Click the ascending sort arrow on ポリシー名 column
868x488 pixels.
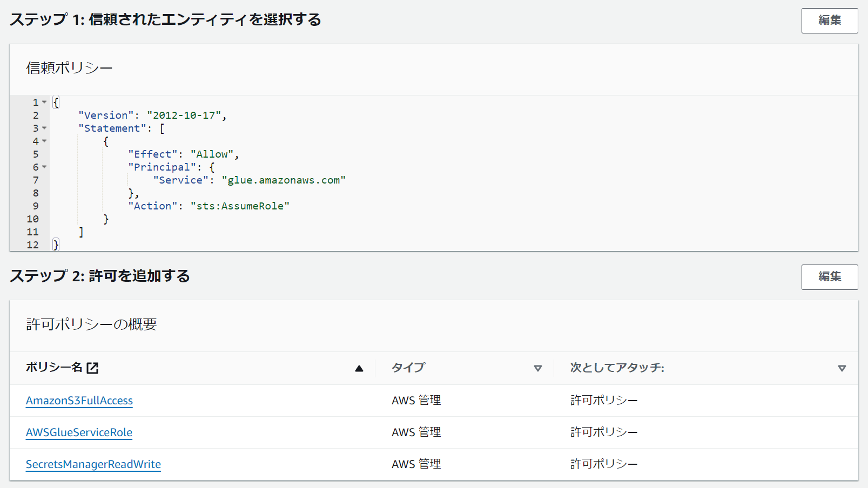[x=358, y=368]
